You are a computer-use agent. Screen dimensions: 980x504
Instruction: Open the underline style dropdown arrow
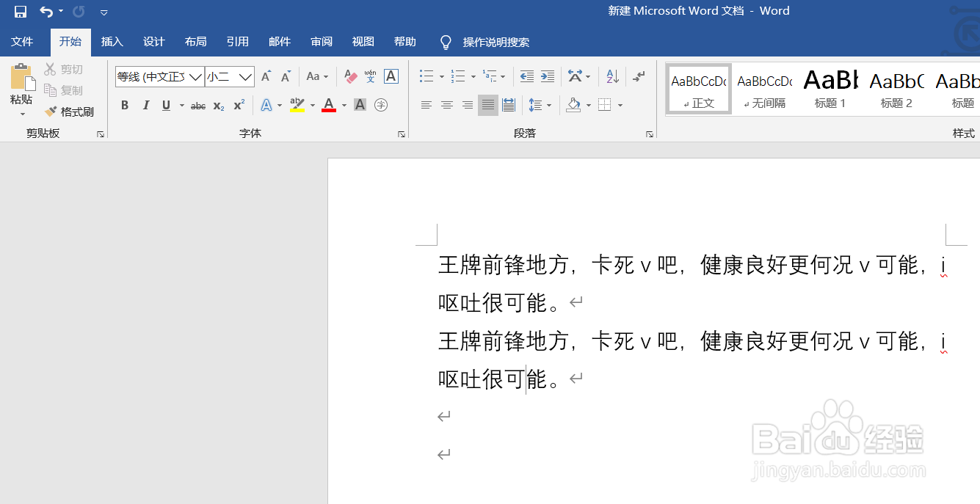pos(181,106)
